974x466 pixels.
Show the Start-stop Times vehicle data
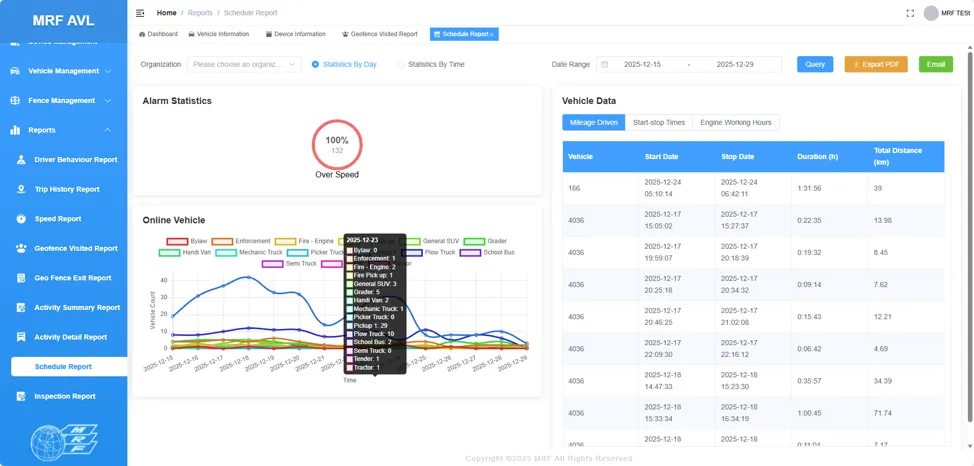click(x=658, y=122)
